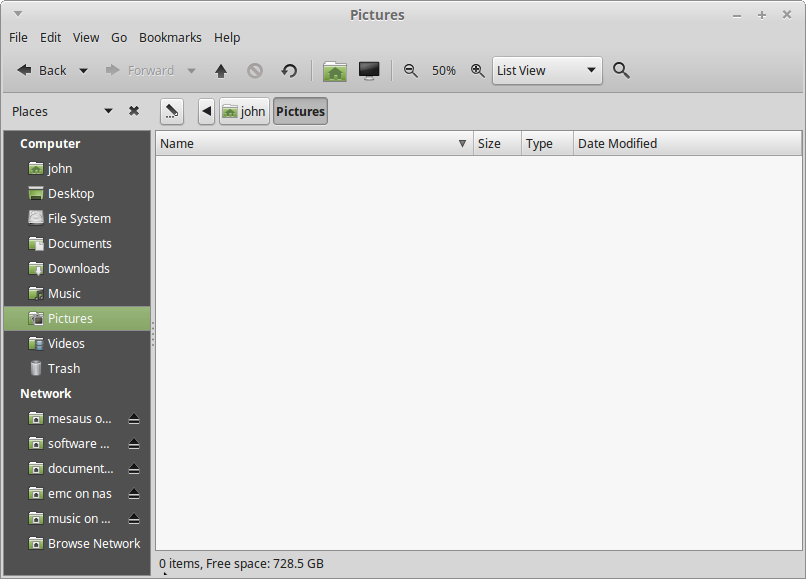Screen dimensions: 806x579
Task: Eject the software network share
Action: coord(134,444)
